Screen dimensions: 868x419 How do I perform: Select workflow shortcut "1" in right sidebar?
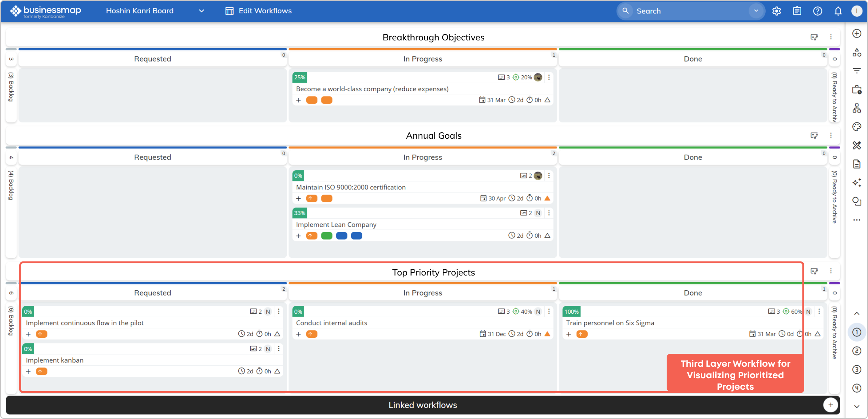tap(857, 332)
